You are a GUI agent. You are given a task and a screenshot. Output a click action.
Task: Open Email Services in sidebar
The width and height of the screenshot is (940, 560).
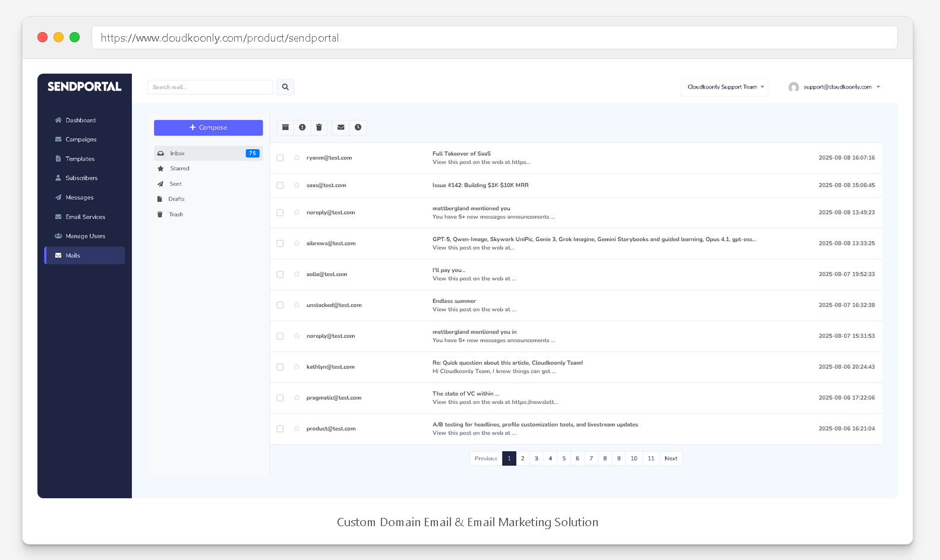(85, 217)
